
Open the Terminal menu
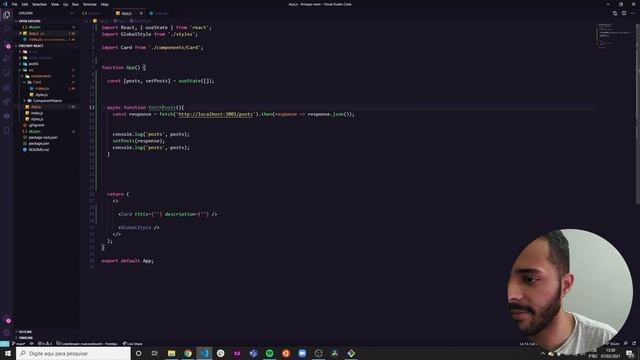click(x=89, y=4)
